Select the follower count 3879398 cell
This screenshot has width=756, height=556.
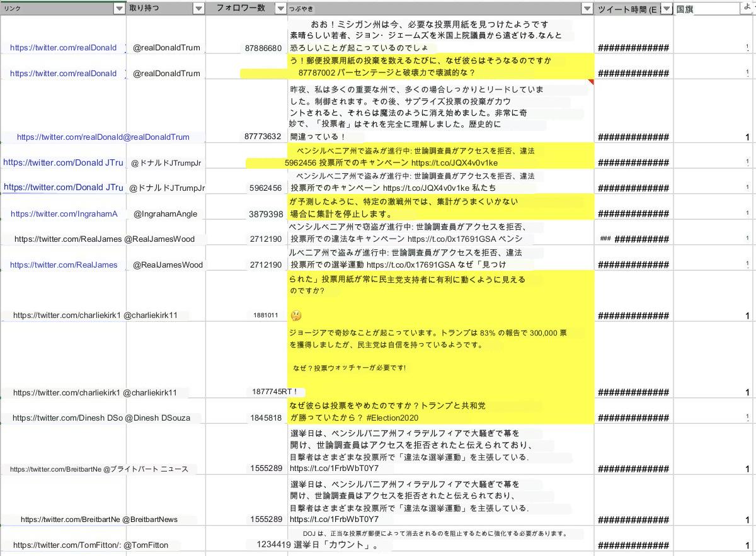point(265,214)
